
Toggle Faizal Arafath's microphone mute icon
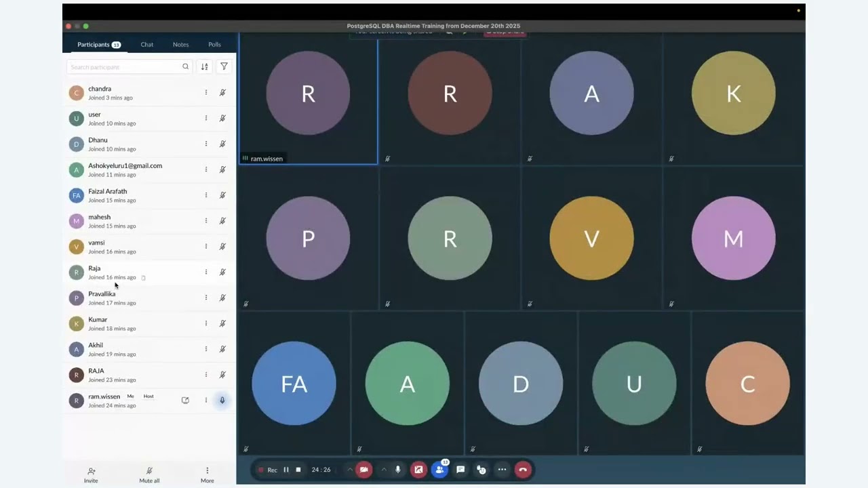[x=222, y=195]
